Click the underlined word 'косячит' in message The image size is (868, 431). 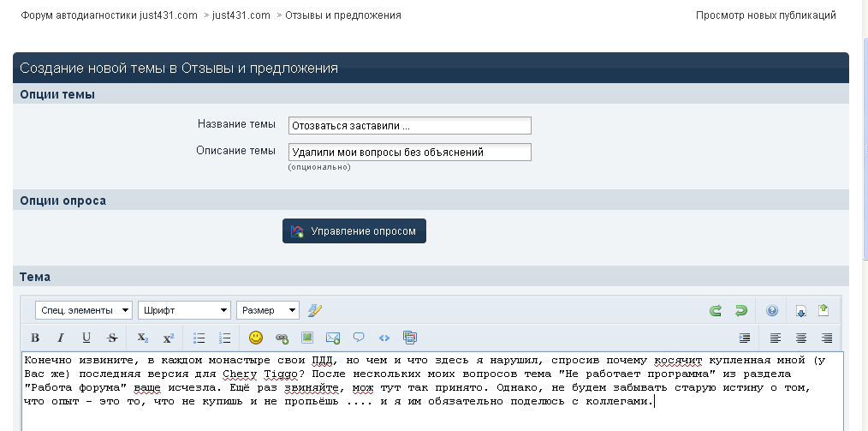(x=678, y=361)
